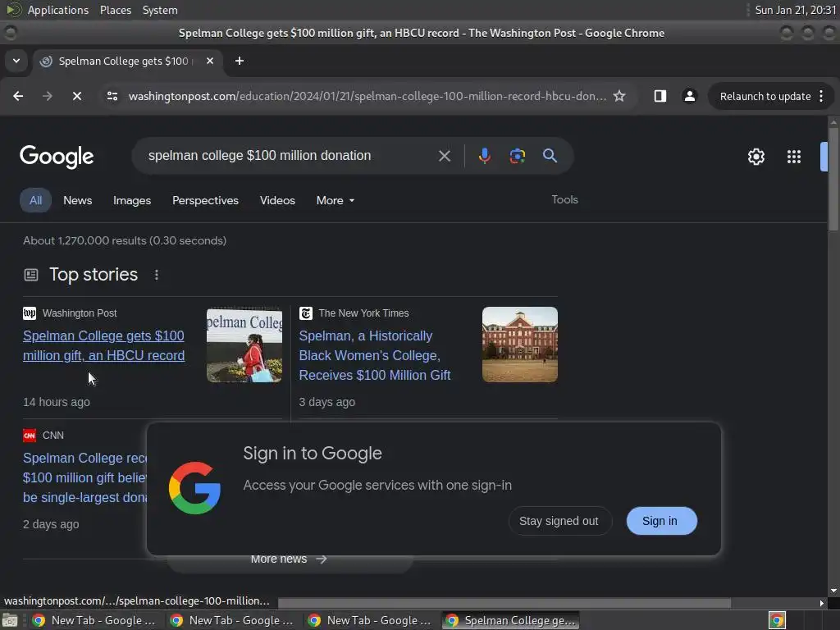Screen dimensions: 840x630
Task: Click the large G logo in sign-in dialog
Action: click(194, 488)
